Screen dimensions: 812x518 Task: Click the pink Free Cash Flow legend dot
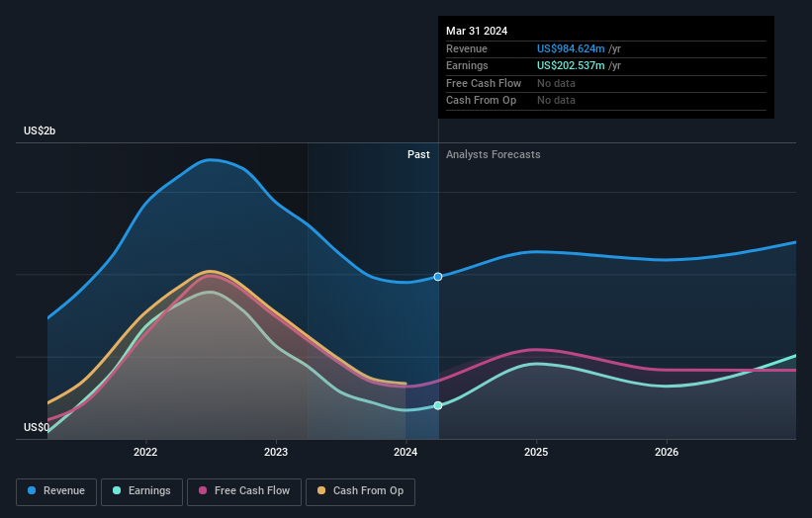tap(203, 490)
